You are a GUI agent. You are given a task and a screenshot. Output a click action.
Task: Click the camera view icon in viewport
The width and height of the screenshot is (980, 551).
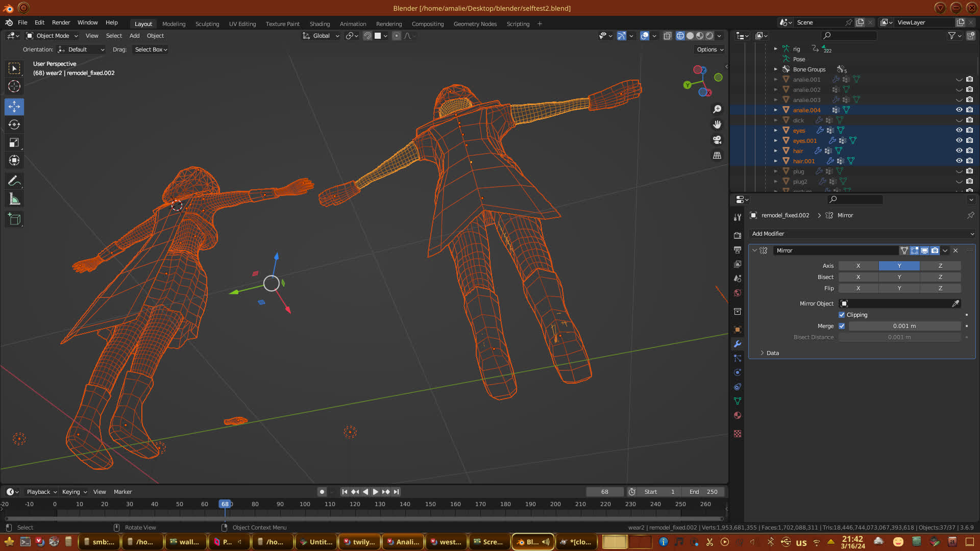pyautogui.click(x=717, y=140)
